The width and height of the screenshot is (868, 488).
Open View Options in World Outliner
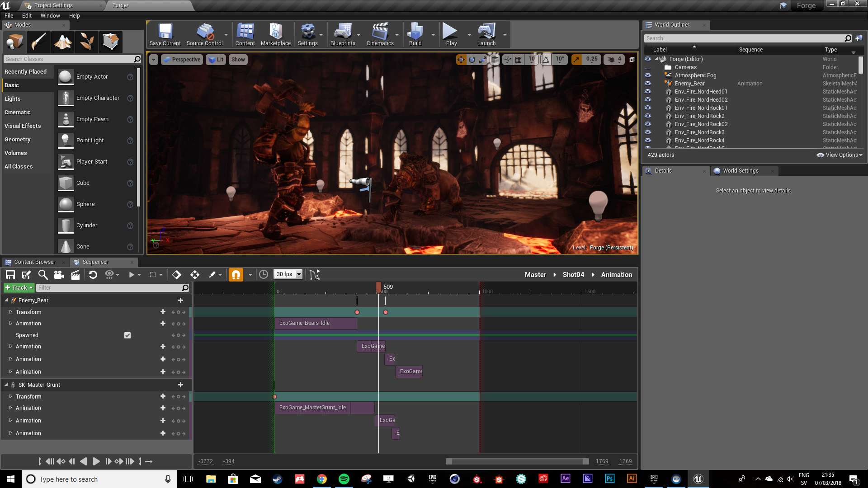[x=840, y=155]
